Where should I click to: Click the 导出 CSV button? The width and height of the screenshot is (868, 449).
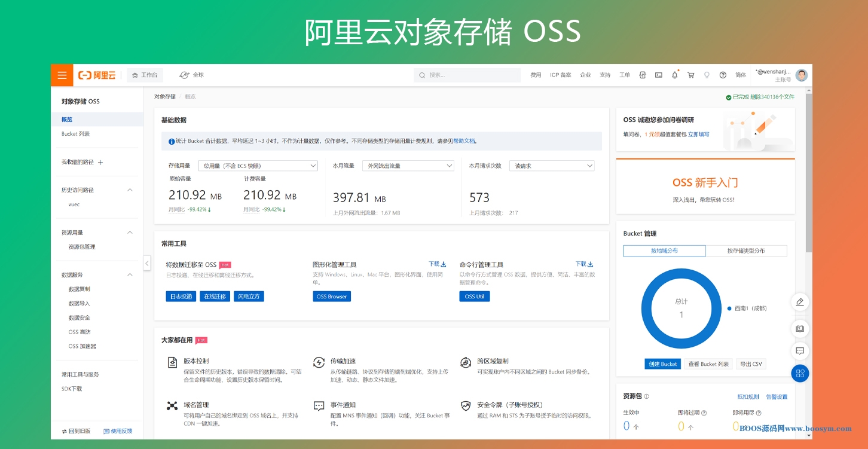coord(751,364)
